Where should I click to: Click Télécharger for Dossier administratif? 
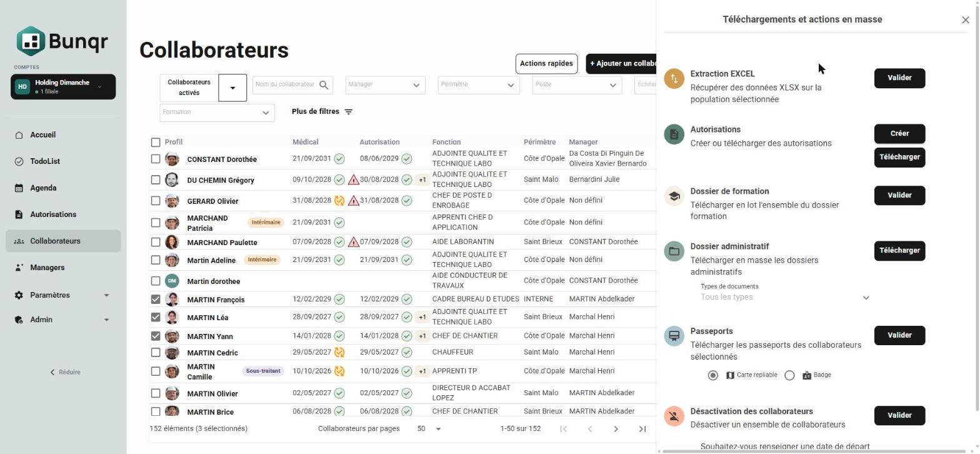(x=899, y=251)
